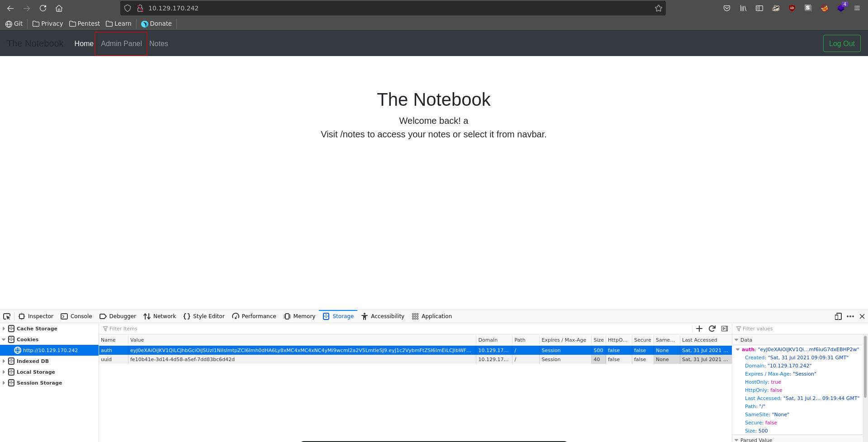Refresh the storage items list

(712, 329)
